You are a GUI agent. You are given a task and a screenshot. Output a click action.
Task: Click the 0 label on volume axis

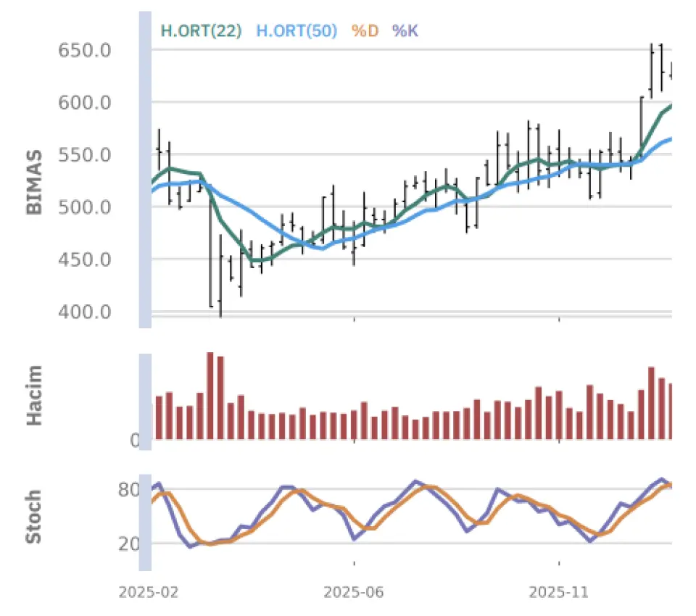tap(134, 440)
